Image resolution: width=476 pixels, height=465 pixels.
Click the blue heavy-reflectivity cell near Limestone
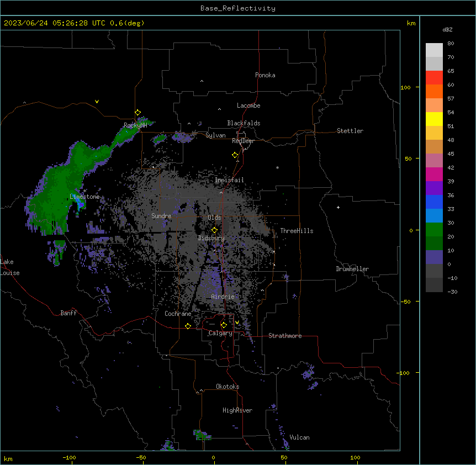(x=80, y=204)
